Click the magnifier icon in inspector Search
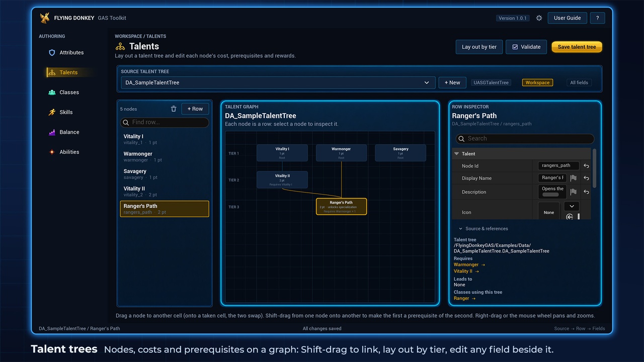This screenshot has height=362, width=644. click(461, 139)
